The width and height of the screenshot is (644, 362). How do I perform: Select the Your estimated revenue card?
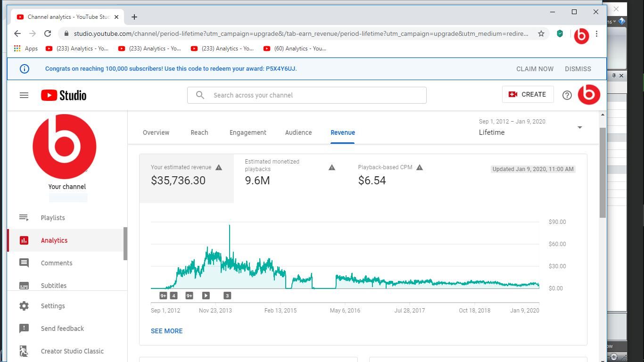(187, 179)
